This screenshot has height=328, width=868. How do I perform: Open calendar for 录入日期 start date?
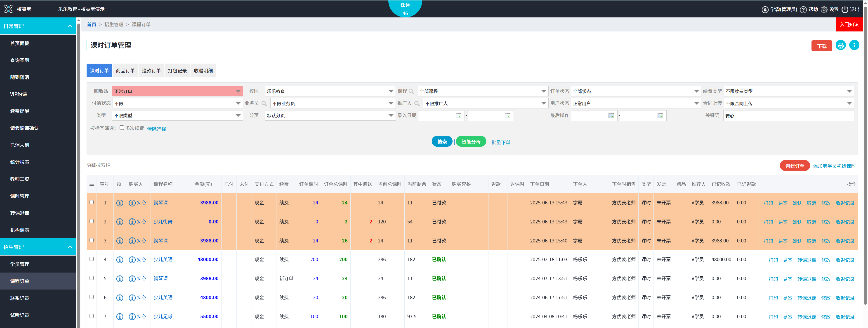(458, 116)
